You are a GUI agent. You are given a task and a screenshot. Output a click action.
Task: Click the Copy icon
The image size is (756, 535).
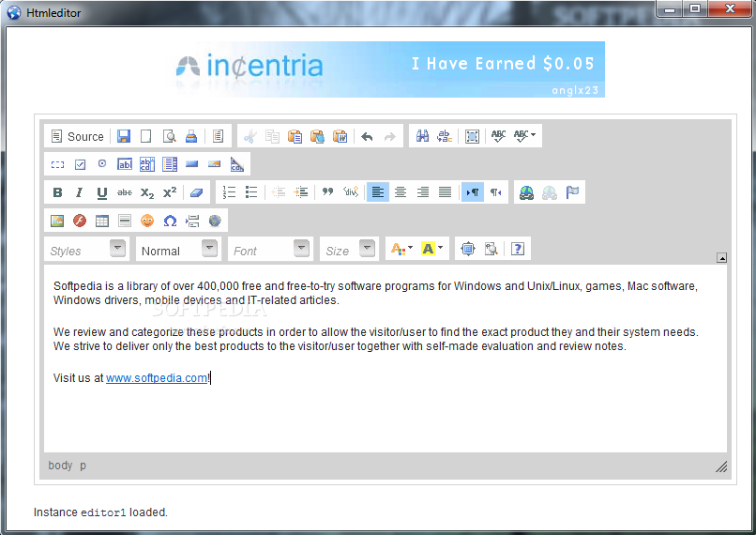[272, 136]
